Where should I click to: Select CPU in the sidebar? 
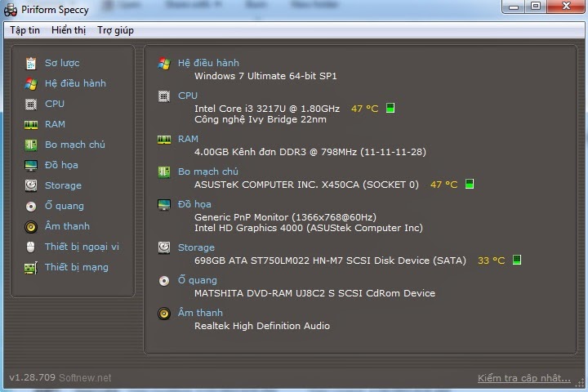coord(55,104)
